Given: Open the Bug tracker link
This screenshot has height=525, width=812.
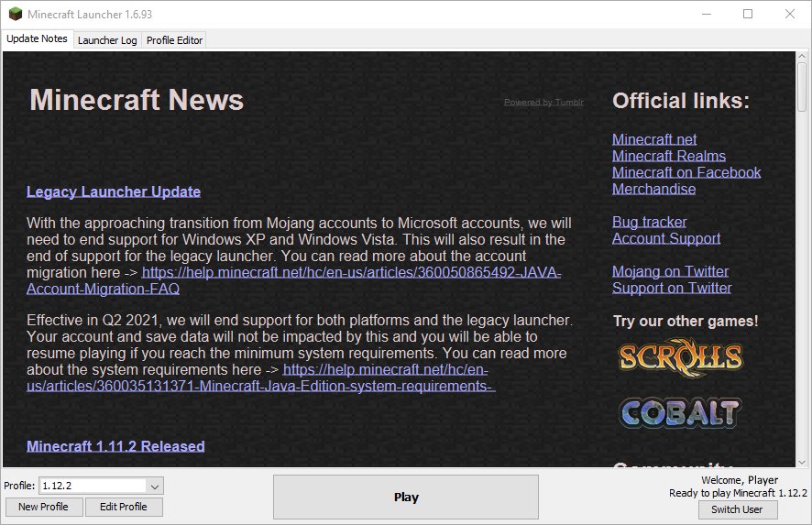Looking at the screenshot, I should point(650,222).
